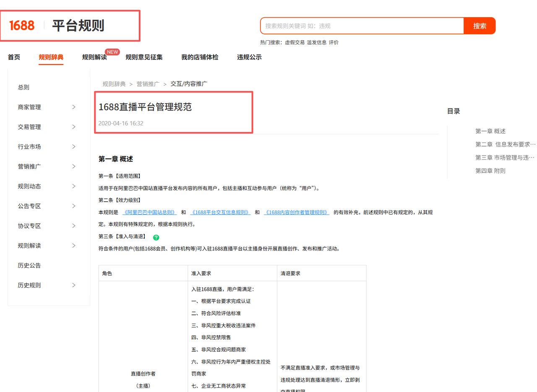Image resolution: width=537 pixels, height=392 pixels.
Task: Click breadcrumb 交互/内容推广
Action: click(189, 84)
